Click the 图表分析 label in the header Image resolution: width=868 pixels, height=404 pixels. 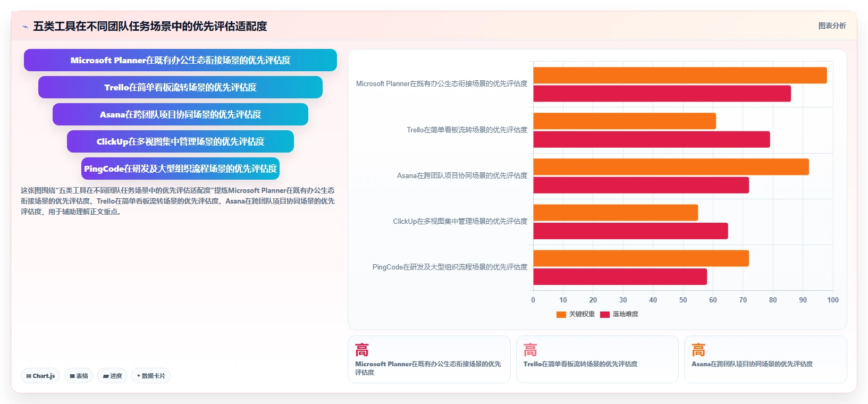click(x=832, y=26)
